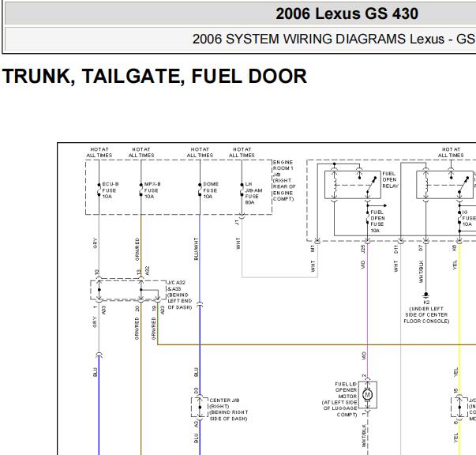
Task: Click the "ECU-B FUSE 10A" label
Action: pos(111,190)
